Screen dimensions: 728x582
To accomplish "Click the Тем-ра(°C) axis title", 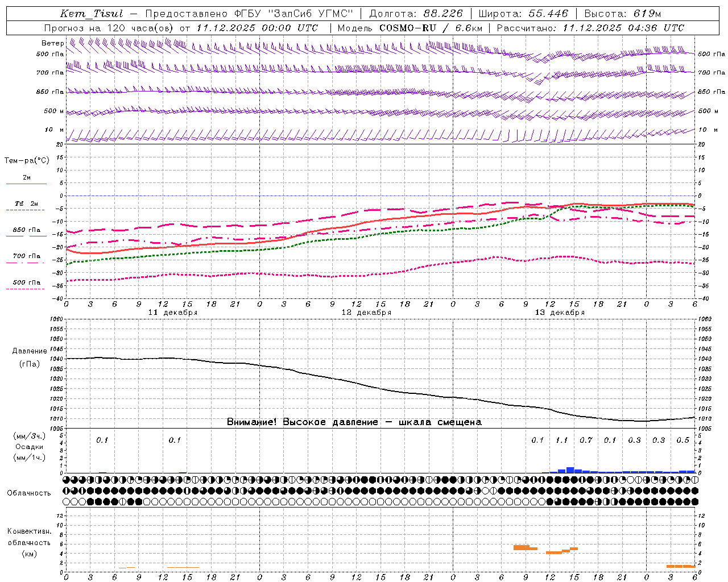I will point(27,161).
